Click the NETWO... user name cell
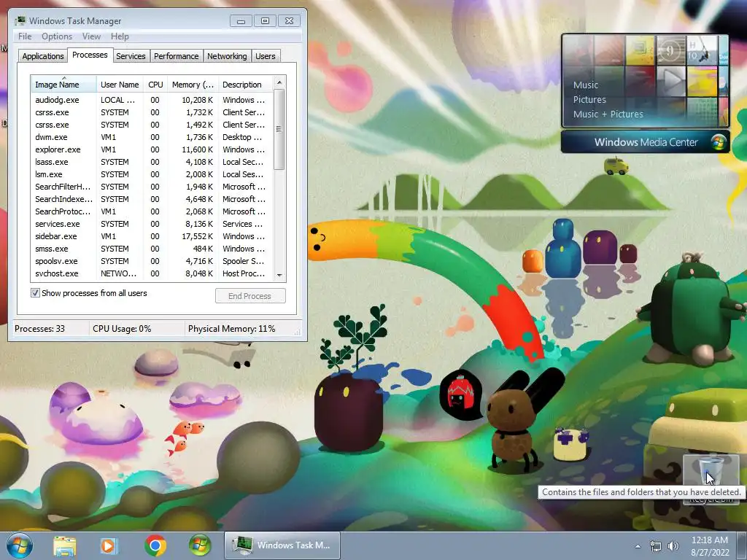The image size is (747, 560). click(x=118, y=273)
